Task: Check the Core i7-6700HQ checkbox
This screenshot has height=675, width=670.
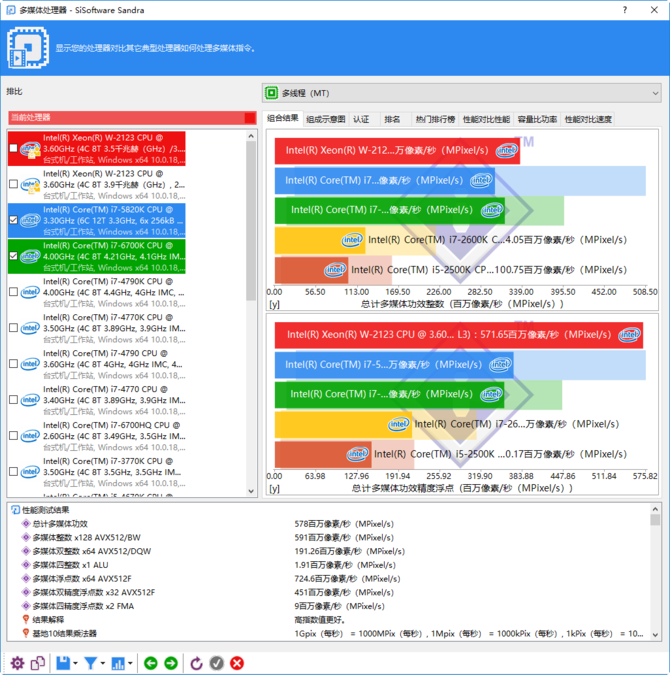Action: [13, 436]
